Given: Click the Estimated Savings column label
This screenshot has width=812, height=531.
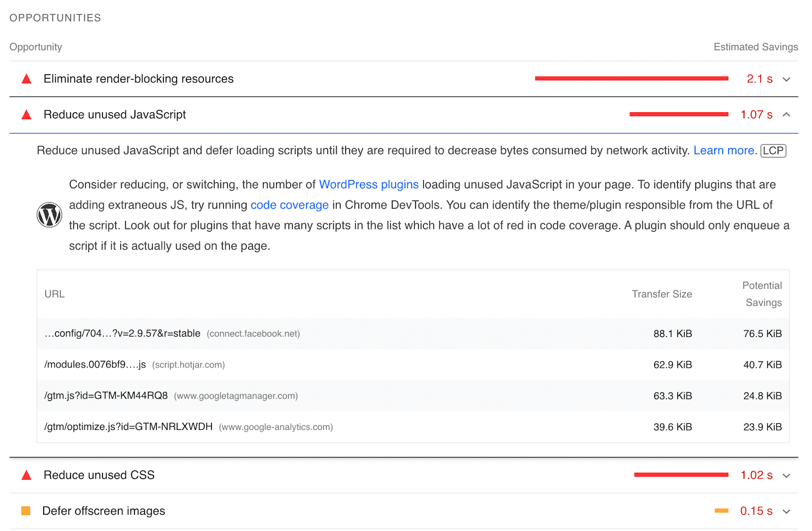Looking at the screenshot, I should click(x=756, y=47).
